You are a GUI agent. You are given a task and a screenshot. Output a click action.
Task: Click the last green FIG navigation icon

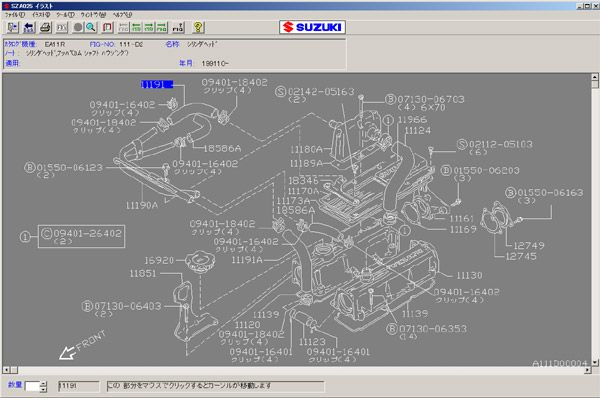(x=161, y=27)
